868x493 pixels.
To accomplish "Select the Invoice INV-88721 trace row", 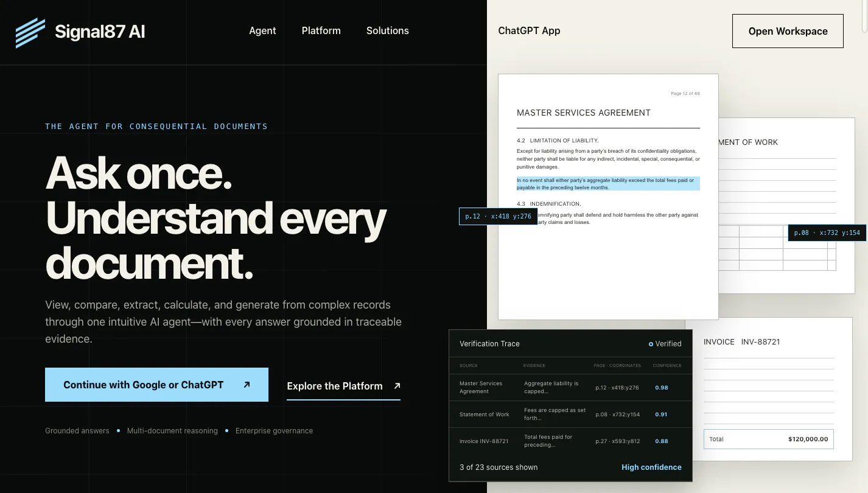I will 570,441.
